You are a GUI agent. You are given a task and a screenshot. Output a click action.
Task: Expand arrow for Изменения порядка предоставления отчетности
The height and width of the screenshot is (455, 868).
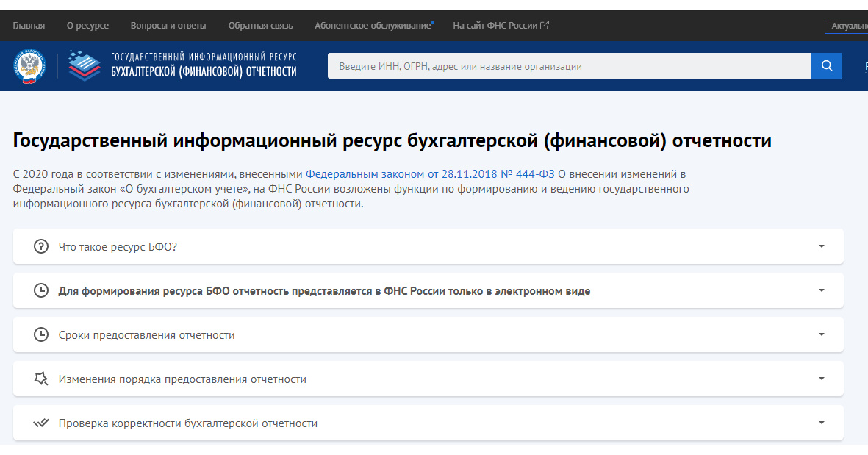click(822, 379)
